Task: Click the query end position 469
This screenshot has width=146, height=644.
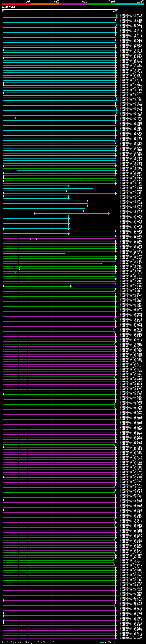Action: [115, 11]
